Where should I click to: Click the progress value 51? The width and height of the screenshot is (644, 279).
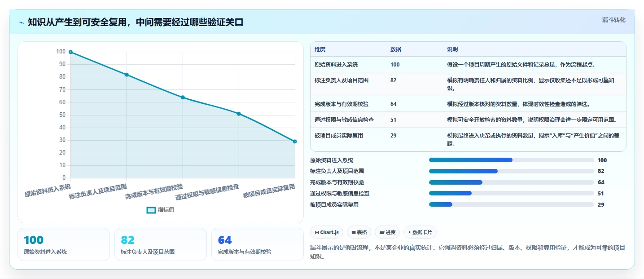601,194
